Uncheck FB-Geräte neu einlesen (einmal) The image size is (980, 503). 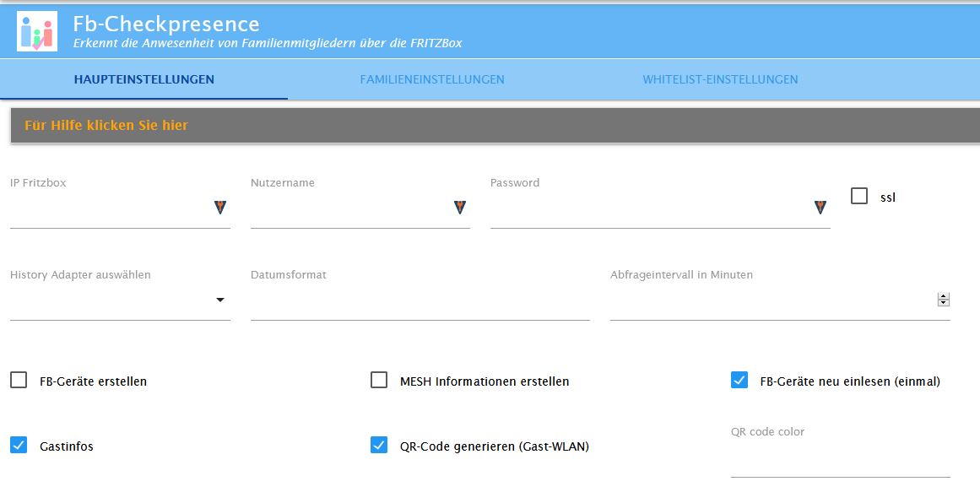[739, 380]
